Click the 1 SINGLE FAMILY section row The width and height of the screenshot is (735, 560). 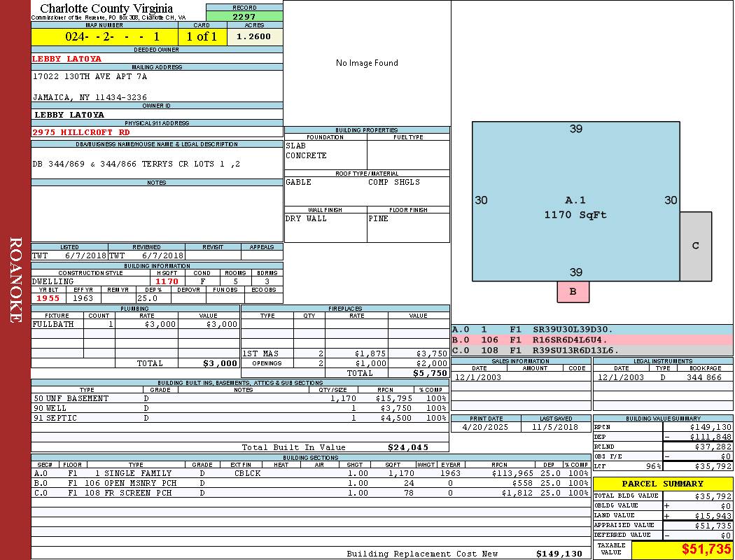click(x=311, y=474)
